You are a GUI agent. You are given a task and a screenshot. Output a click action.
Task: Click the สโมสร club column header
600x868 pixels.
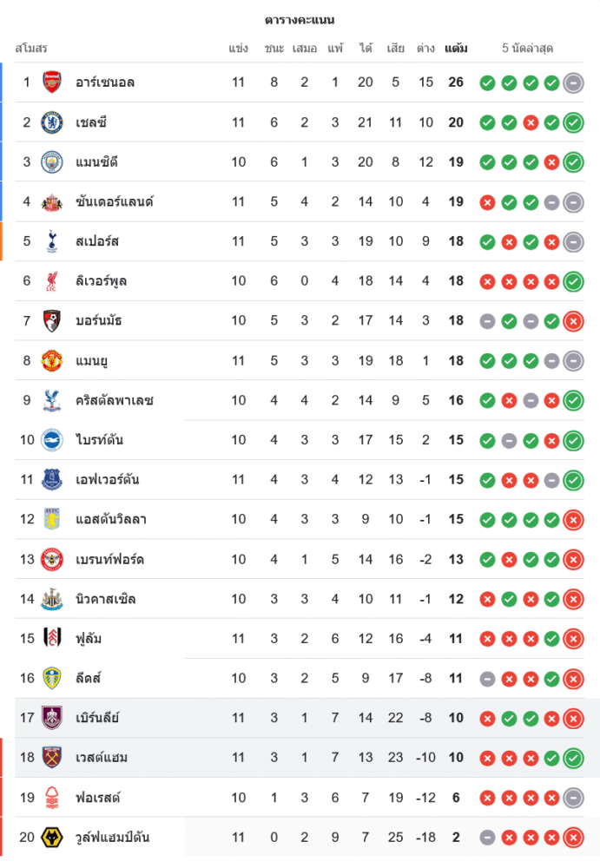tap(31, 49)
